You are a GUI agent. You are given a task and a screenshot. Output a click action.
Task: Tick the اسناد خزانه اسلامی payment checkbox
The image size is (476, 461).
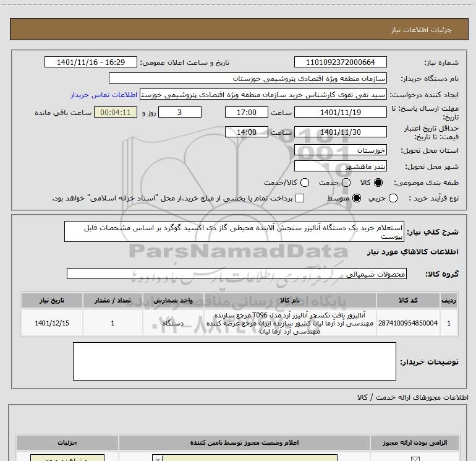click(x=300, y=198)
